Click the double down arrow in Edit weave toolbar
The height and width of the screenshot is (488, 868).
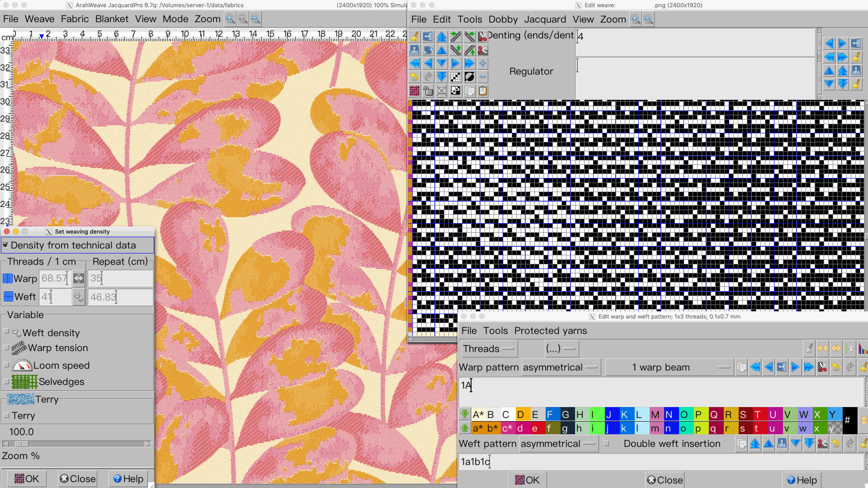pos(442,77)
